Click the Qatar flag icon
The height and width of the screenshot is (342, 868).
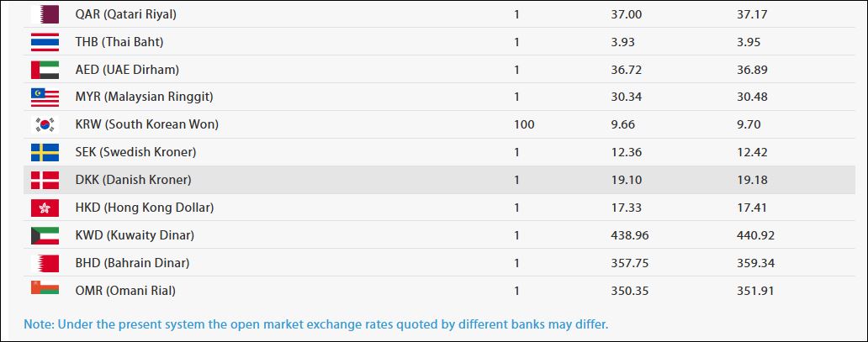pyautogui.click(x=45, y=14)
